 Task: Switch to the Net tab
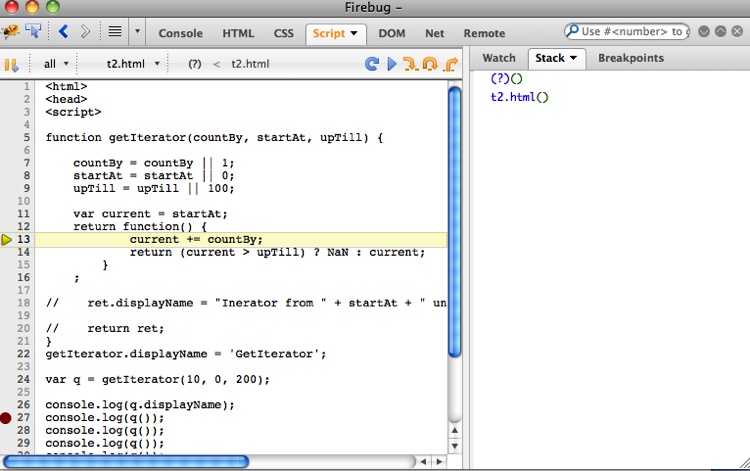434,33
